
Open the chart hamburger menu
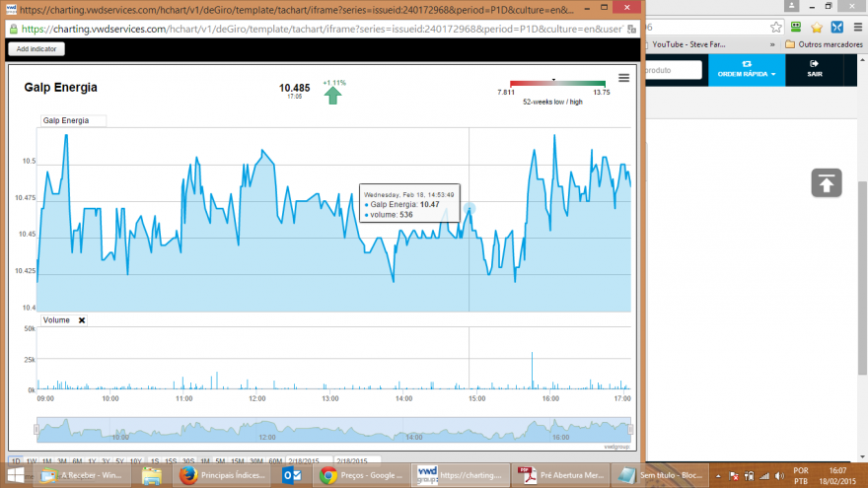[x=623, y=78]
